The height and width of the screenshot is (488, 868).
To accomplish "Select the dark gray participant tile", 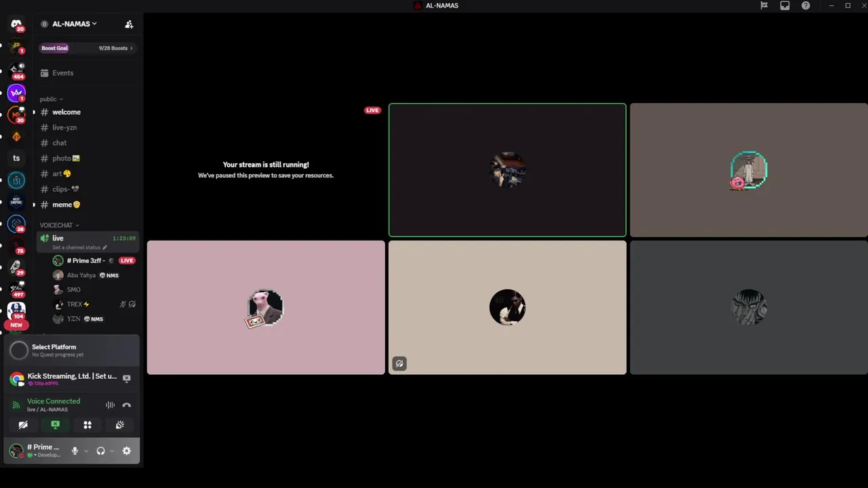I will (749, 308).
